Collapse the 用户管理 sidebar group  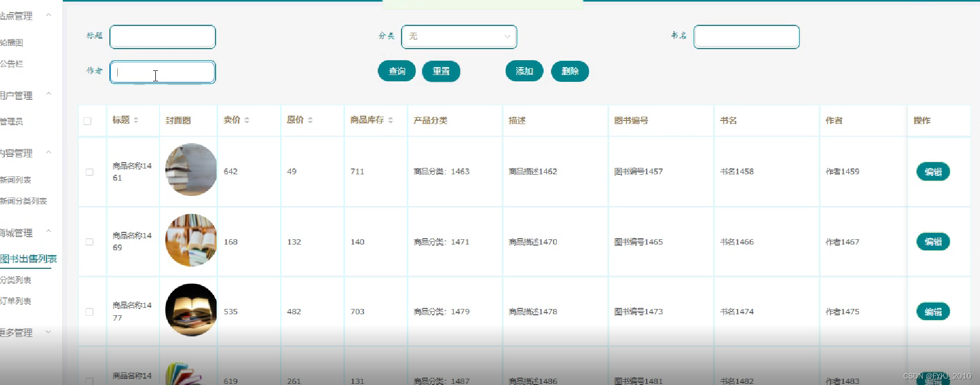pos(49,95)
